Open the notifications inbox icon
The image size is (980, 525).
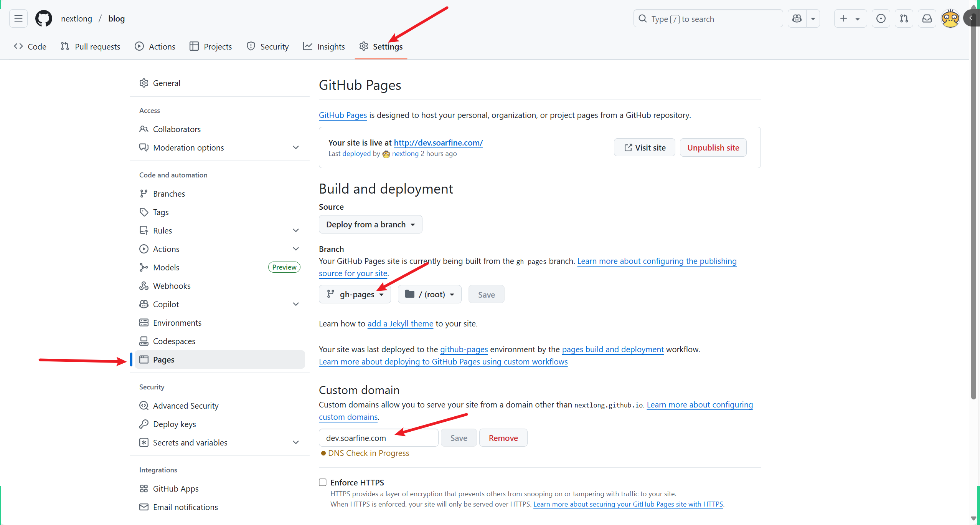tap(927, 18)
